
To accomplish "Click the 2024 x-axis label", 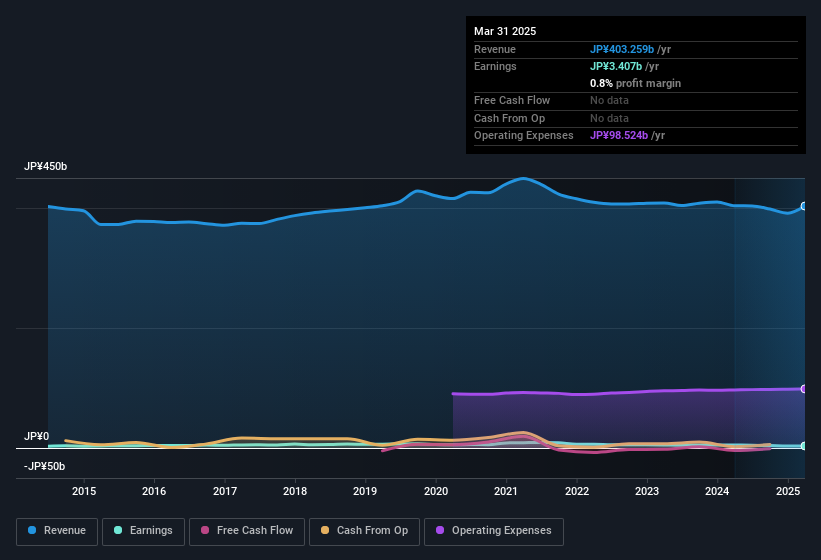I will [717, 491].
